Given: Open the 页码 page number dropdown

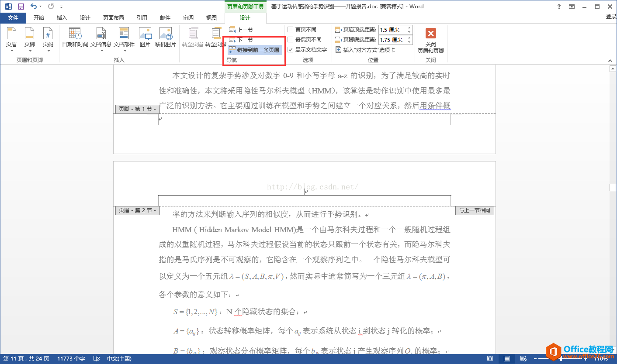Looking at the screenshot, I should [x=48, y=39].
